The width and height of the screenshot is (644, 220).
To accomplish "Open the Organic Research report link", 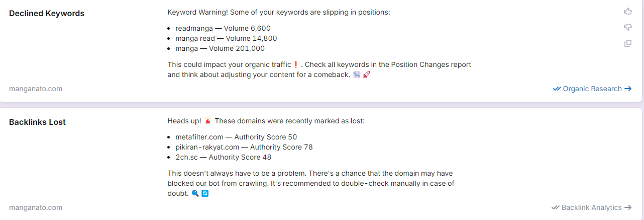I will pyautogui.click(x=592, y=89).
